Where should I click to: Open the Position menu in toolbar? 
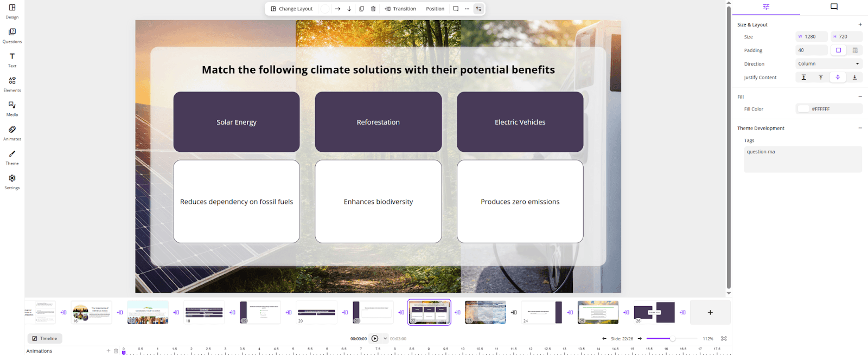[x=435, y=9]
